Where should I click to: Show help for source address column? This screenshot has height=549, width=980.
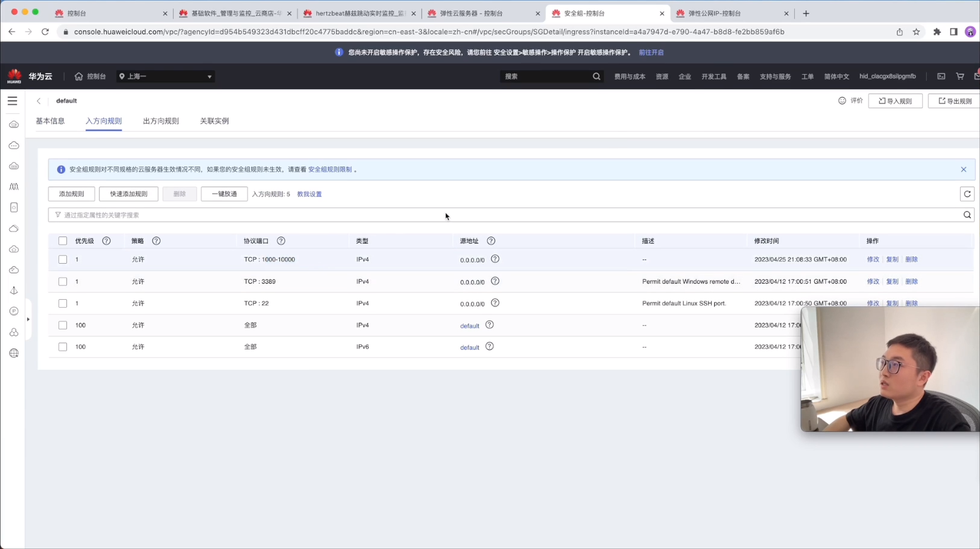click(x=491, y=241)
